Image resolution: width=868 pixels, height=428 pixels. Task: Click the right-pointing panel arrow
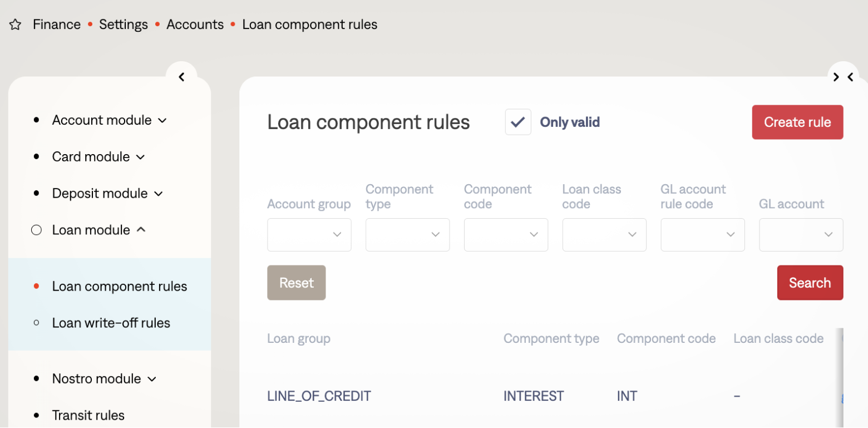(x=836, y=77)
